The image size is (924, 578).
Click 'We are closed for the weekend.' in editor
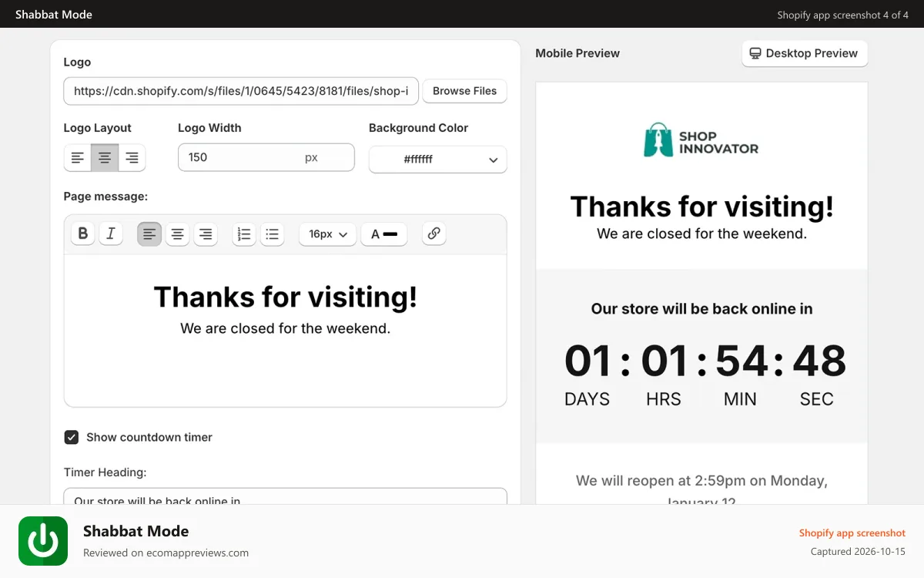(x=285, y=328)
